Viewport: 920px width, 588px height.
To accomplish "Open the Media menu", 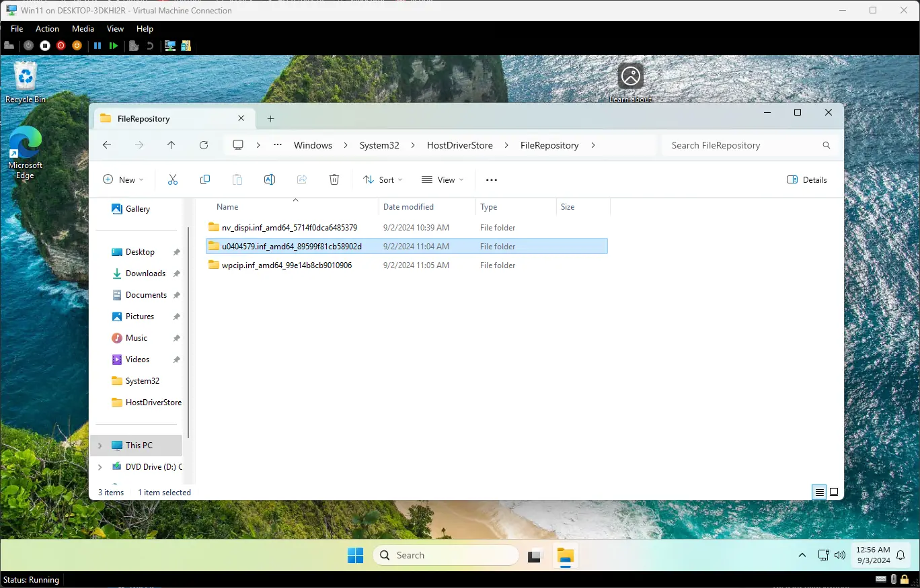I will pyautogui.click(x=83, y=29).
